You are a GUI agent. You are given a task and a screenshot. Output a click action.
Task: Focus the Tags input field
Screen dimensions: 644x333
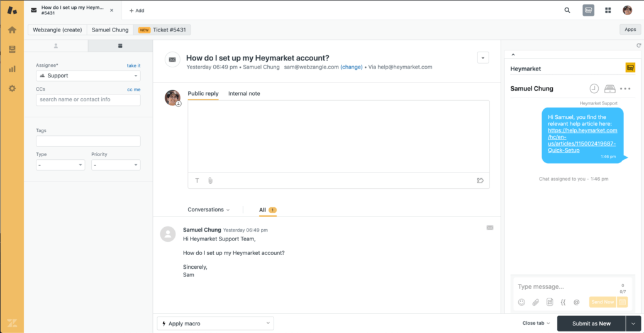click(88, 141)
